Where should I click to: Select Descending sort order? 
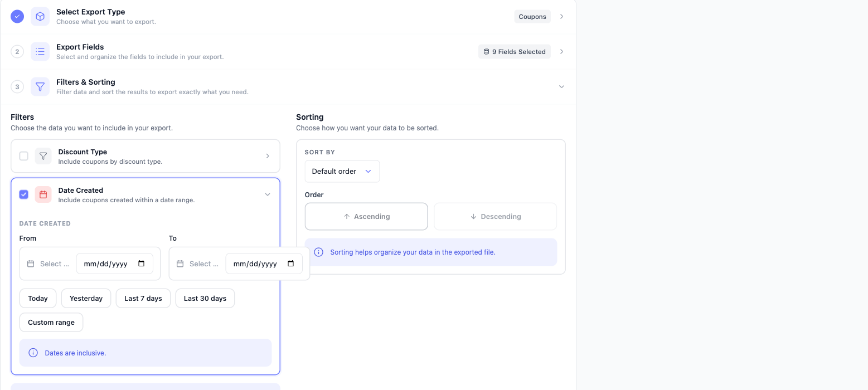tap(495, 216)
